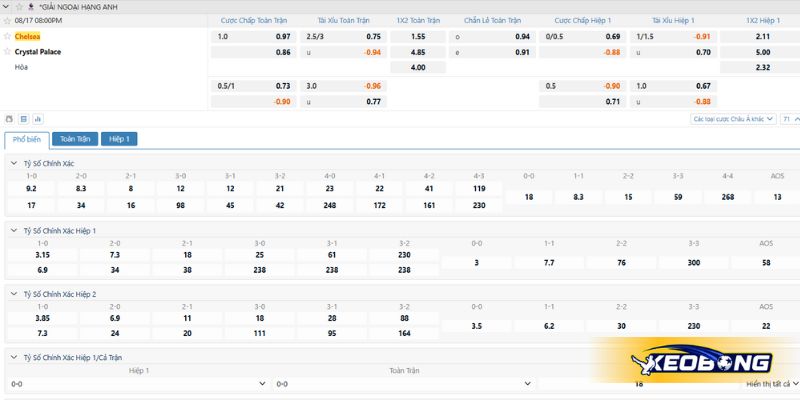Pick first-half correct score 1-0 odds 3.15
Viewport: 800px width, 400px height.
point(43,255)
